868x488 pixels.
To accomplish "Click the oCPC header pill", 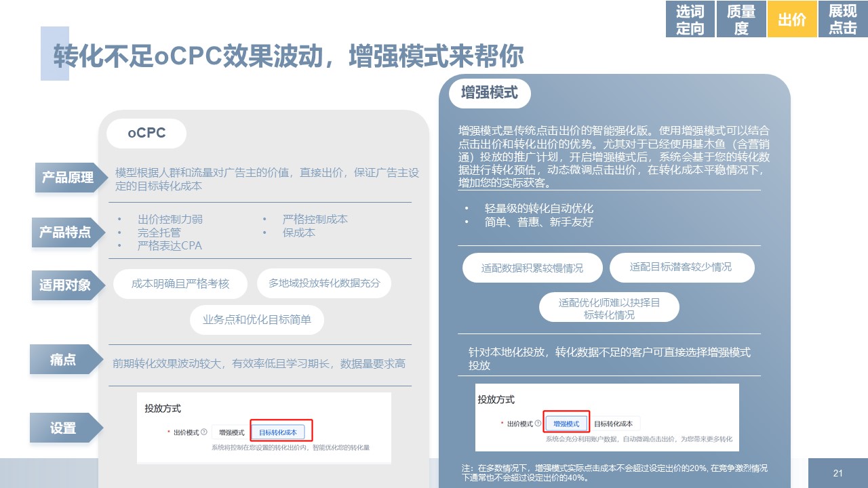I will click(x=146, y=133).
